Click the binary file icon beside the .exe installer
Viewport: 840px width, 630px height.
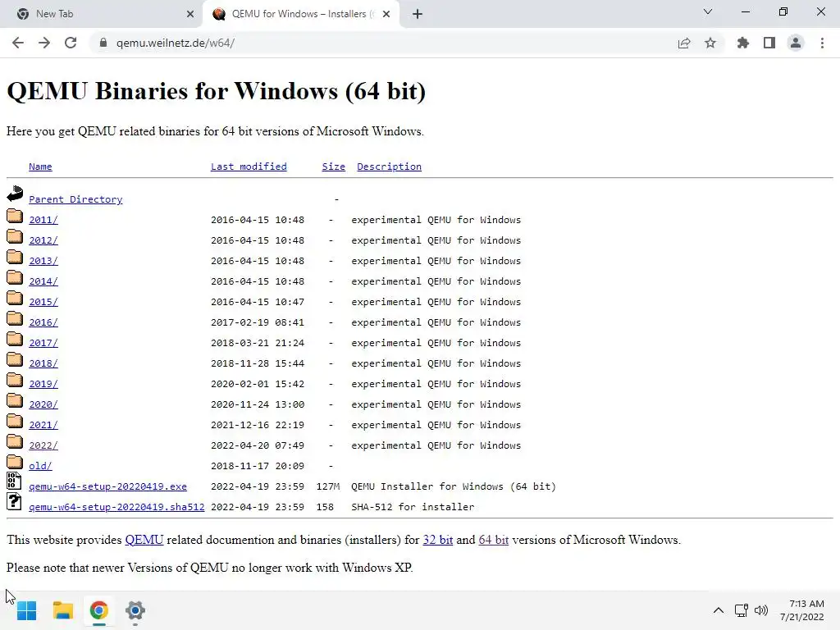coord(15,481)
